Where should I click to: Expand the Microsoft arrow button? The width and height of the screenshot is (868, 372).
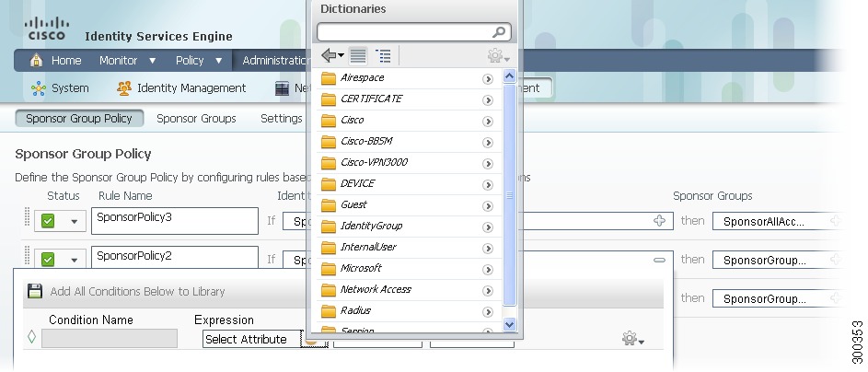pos(488,270)
